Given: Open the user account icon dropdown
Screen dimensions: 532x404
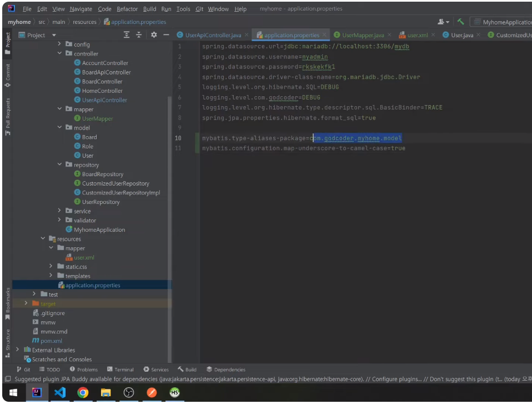Looking at the screenshot, I should click(443, 22).
